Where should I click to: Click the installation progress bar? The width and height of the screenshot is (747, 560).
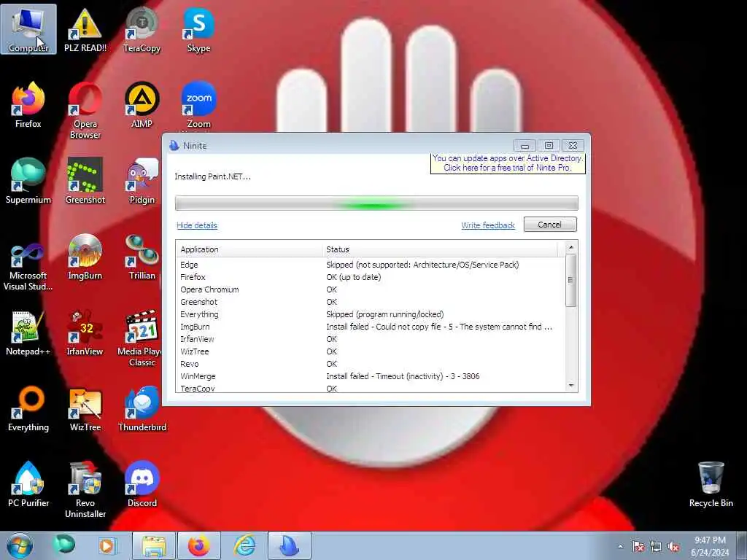(x=376, y=203)
